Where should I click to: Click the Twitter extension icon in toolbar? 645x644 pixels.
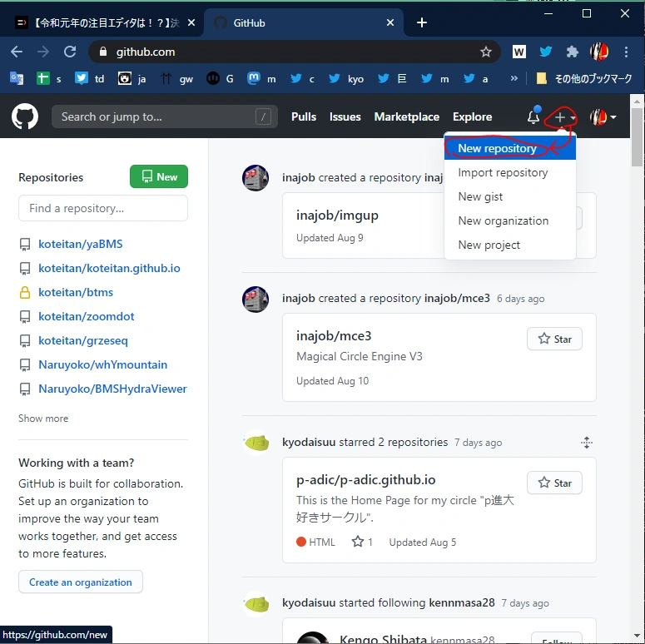[x=545, y=52]
